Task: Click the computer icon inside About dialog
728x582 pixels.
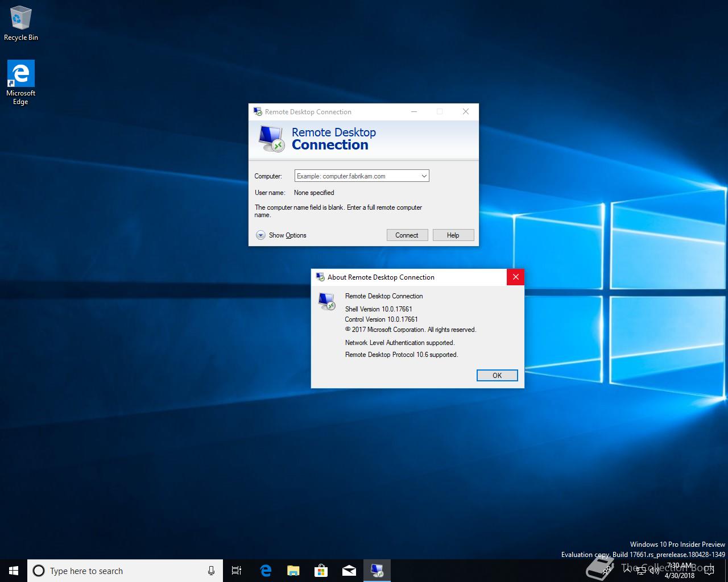Action: [x=327, y=301]
